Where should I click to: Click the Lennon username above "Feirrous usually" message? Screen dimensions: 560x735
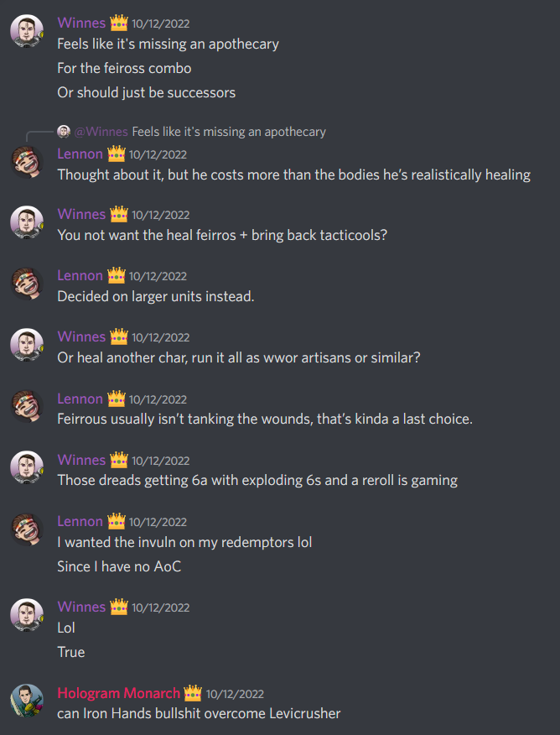tap(80, 399)
